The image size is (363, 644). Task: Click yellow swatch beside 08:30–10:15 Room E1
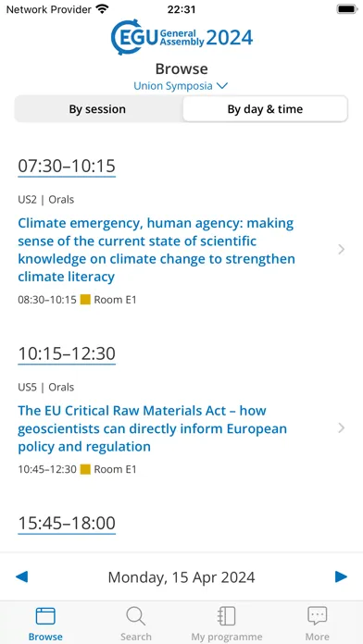85,300
